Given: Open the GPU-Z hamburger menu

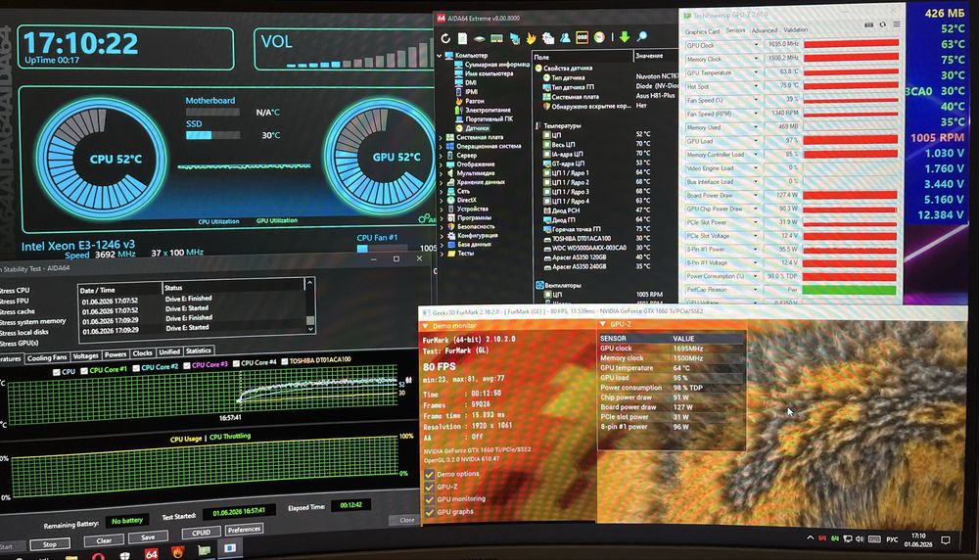Looking at the screenshot, I should (x=896, y=24).
